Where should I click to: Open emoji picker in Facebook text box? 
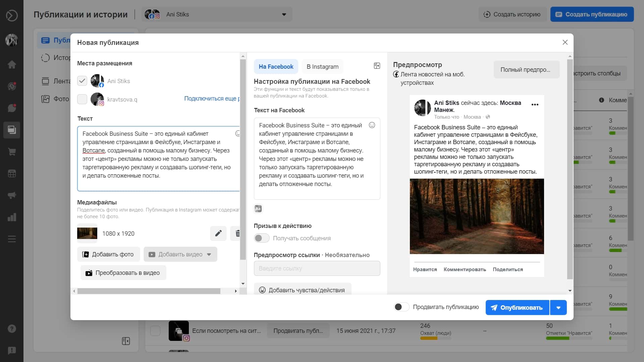372,125
